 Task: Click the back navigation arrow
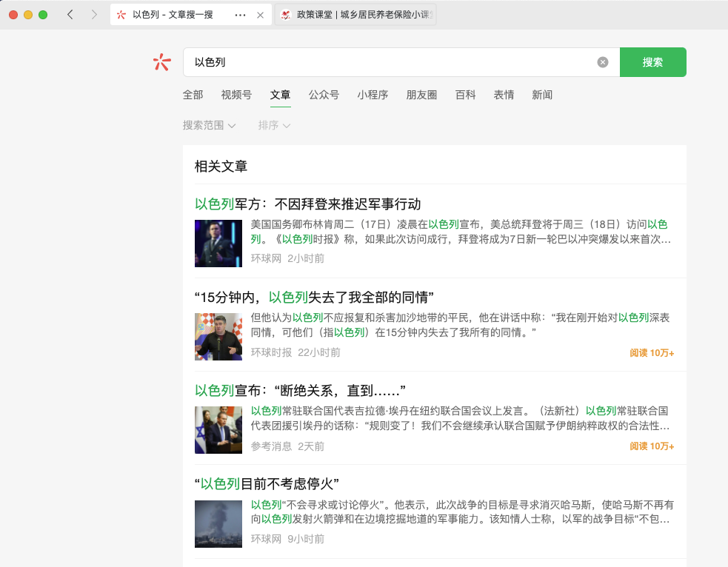[x=70, y=15]
